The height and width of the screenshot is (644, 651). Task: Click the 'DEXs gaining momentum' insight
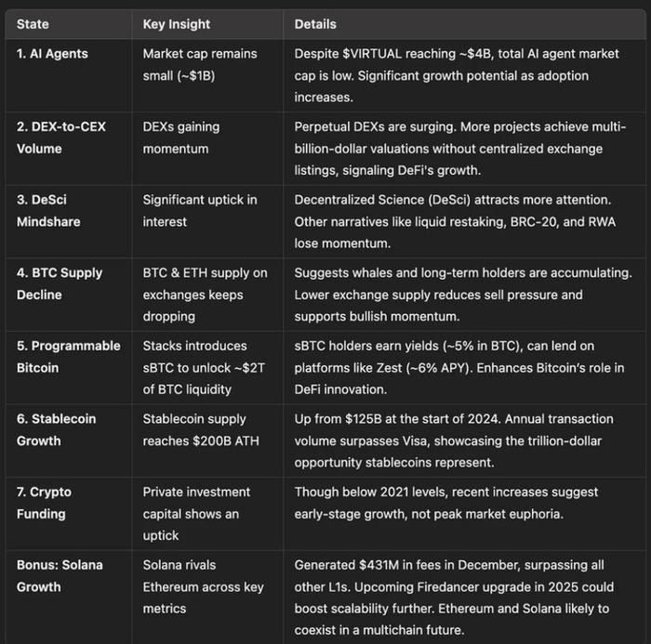coord(181,138)
